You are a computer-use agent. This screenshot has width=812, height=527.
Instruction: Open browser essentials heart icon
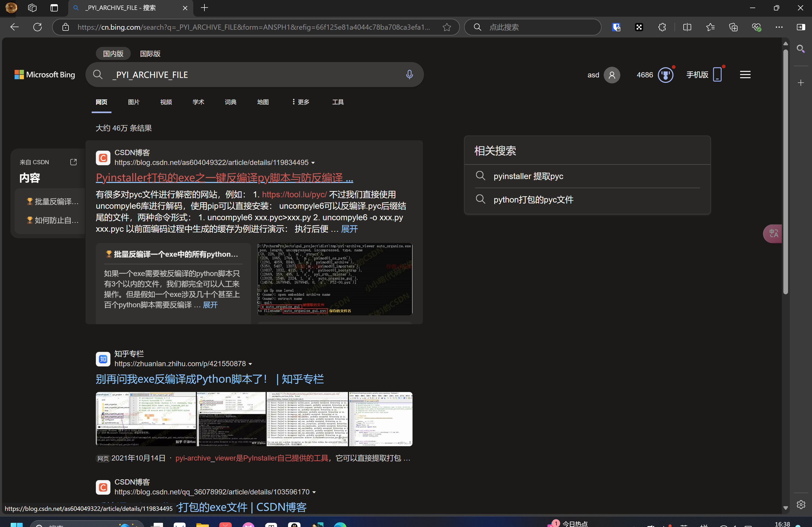click(x=756, y=27)
